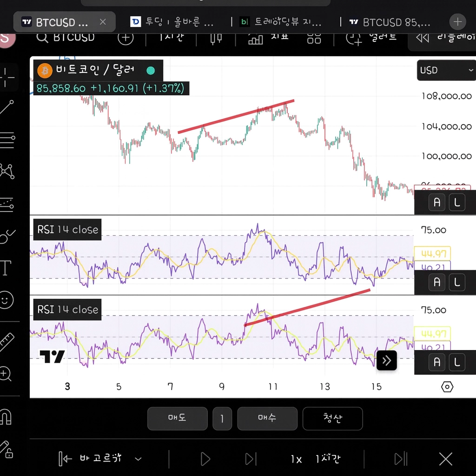Open the 지표 indicators menu
The image size is (476, 476).
coord(268,38)
